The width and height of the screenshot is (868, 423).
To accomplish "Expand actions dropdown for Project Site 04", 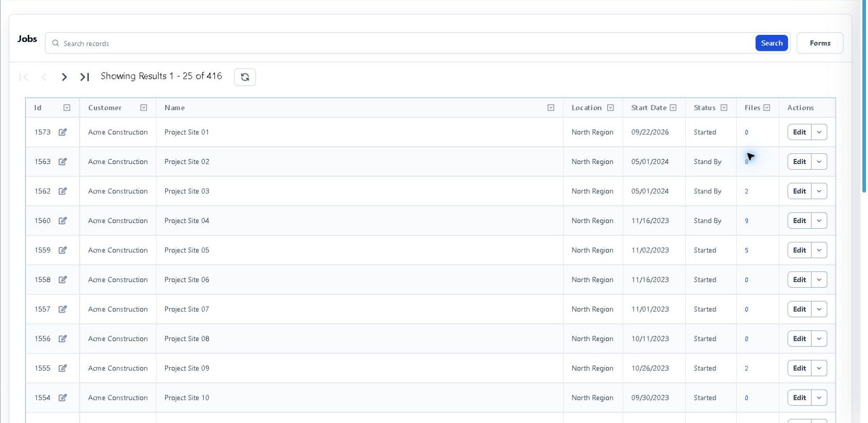I will [819, 220].
